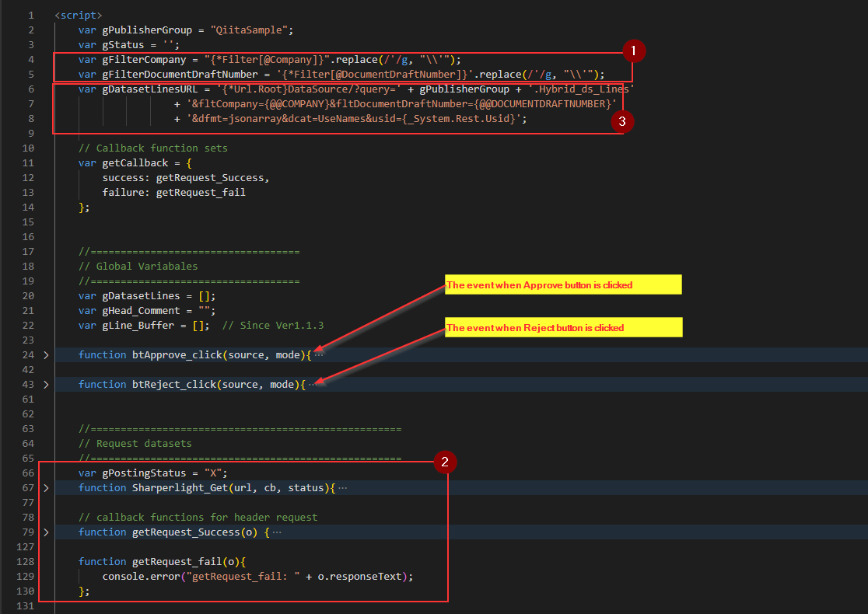868x614 pixels.
Task: Click the gPostingStatus variable name
Action: pos(144,473)
